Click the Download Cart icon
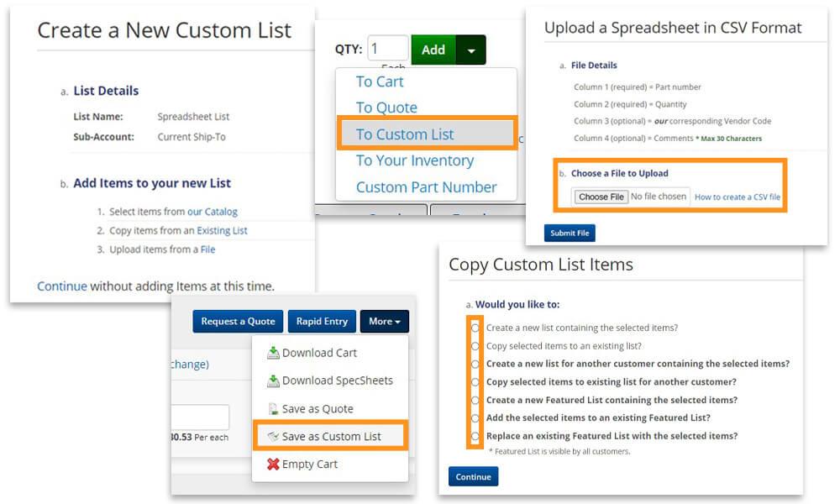The width and height of the screenshot is (840, 504). pos(273,353)
